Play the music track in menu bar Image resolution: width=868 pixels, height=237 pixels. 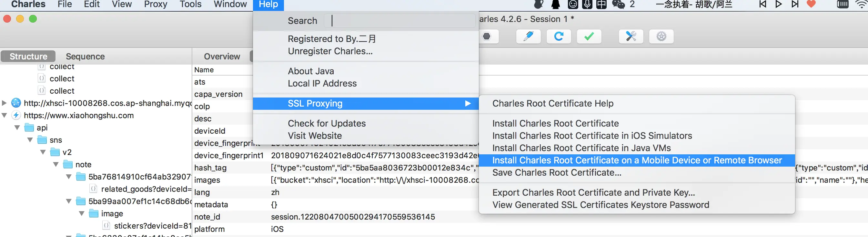click(x=779, y=4)
